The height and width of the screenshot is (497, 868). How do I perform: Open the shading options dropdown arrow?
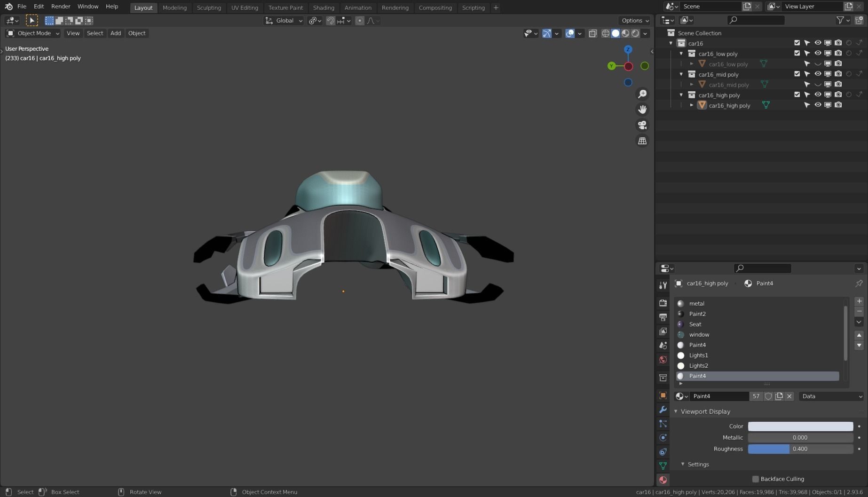coord(645,33)
